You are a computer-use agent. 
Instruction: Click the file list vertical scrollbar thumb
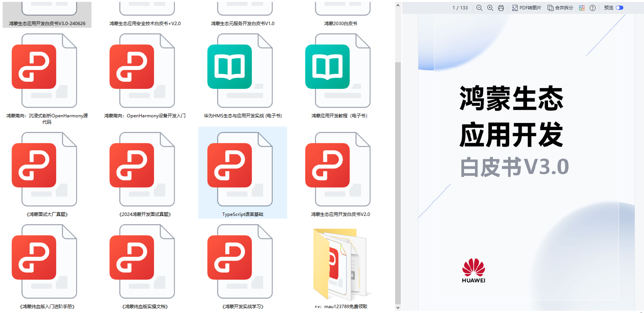(x=398, y=184)
